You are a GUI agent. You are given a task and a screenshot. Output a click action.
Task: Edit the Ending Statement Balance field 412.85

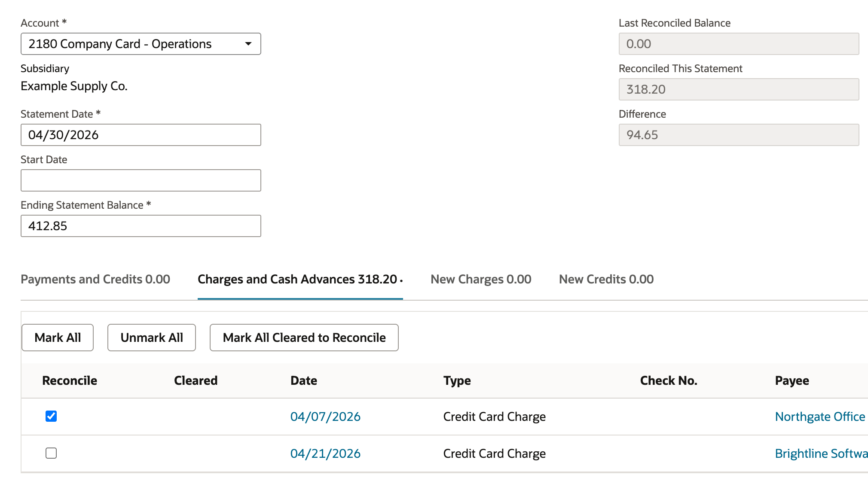141,226
